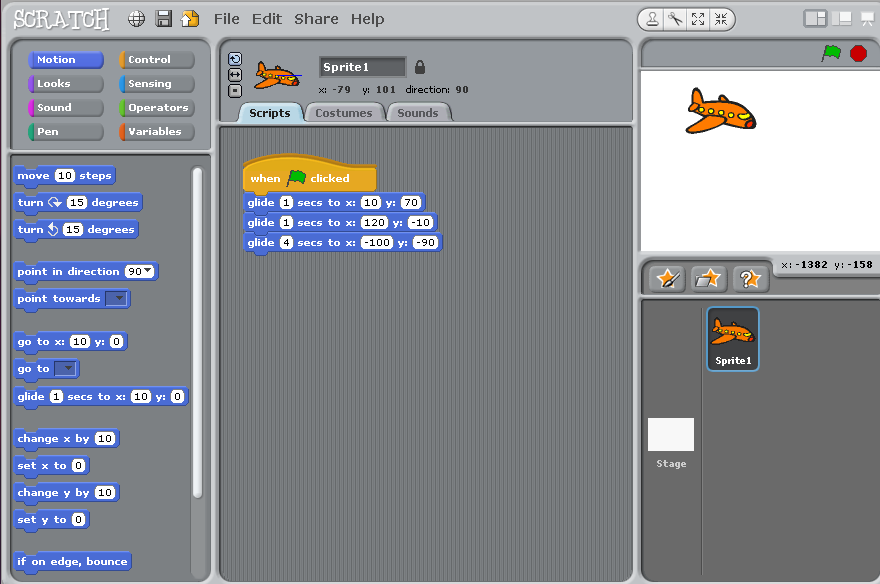Select the Sound block category

[66, 108]
